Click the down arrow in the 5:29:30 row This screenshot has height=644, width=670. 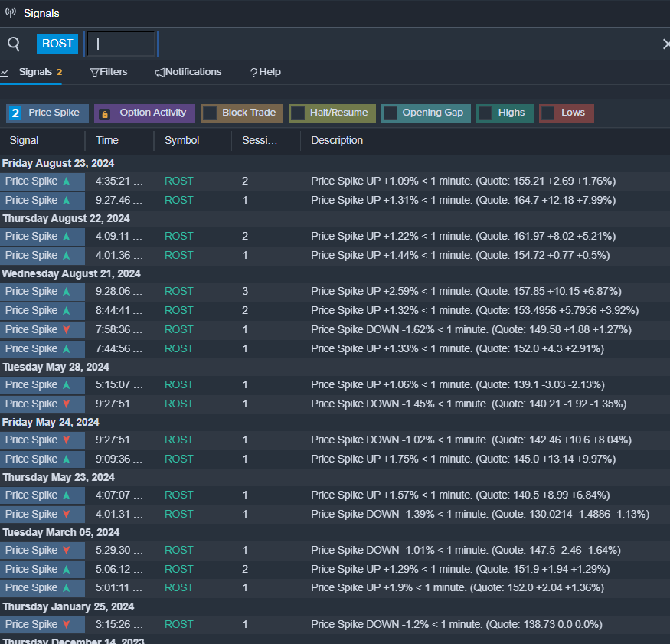click(66, 550)
